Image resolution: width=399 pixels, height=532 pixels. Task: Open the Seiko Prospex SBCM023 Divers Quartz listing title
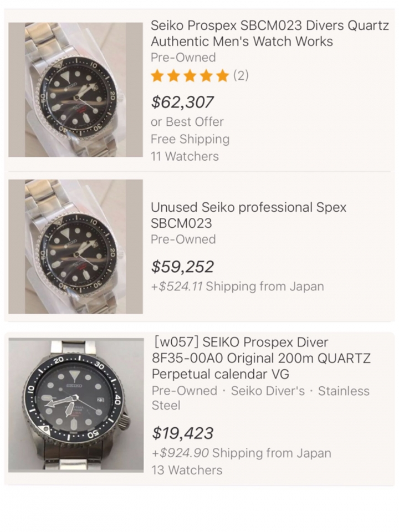point(269,33)
